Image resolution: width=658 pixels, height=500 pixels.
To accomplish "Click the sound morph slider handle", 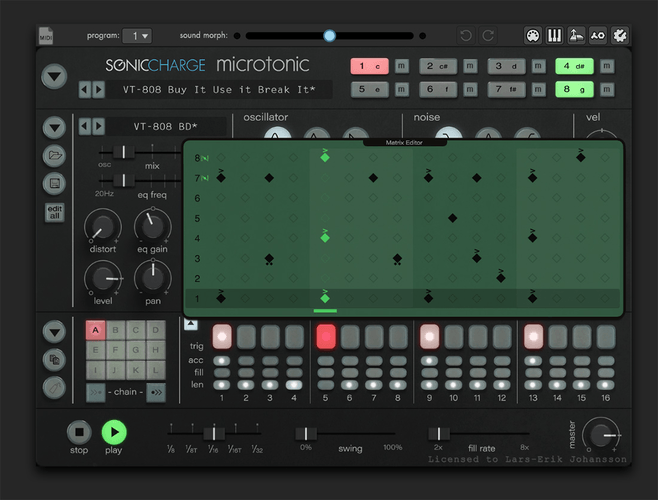I will point(329,36).
